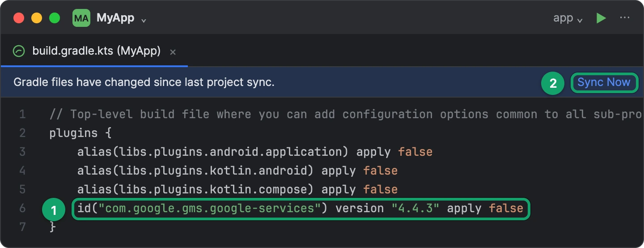Click the MA project icon badge
The image size is (644, 248).
coord(81,18)
